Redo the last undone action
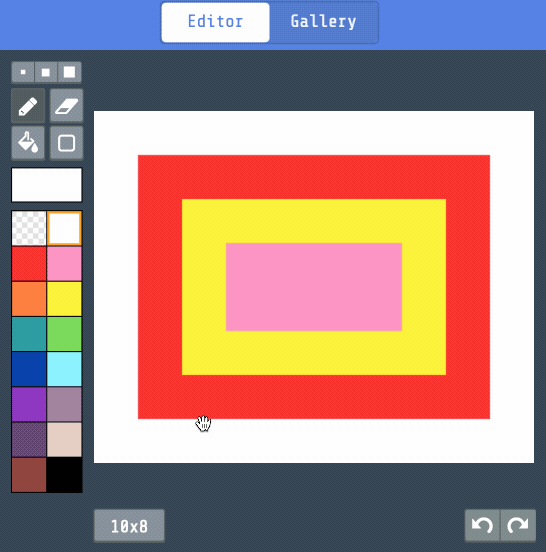 point(518,526)
